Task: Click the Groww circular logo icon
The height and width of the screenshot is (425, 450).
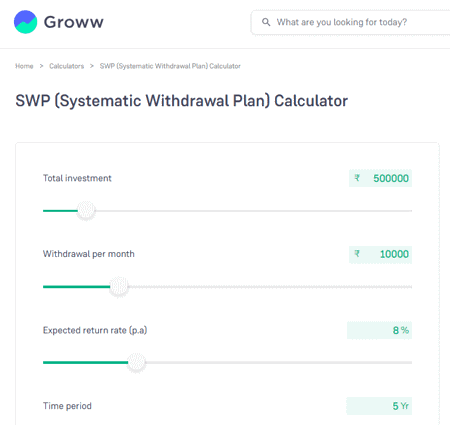Action: [x=25, y=22]
